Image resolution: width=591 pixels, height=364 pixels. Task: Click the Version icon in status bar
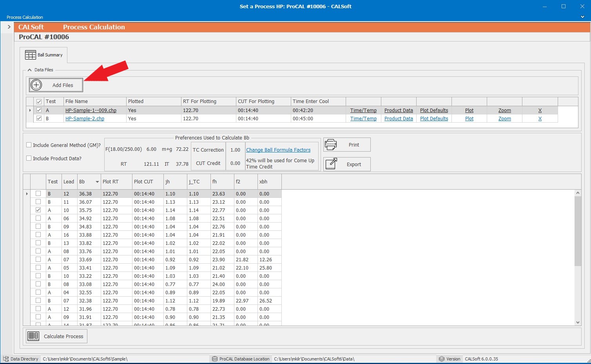pos(441,359)
